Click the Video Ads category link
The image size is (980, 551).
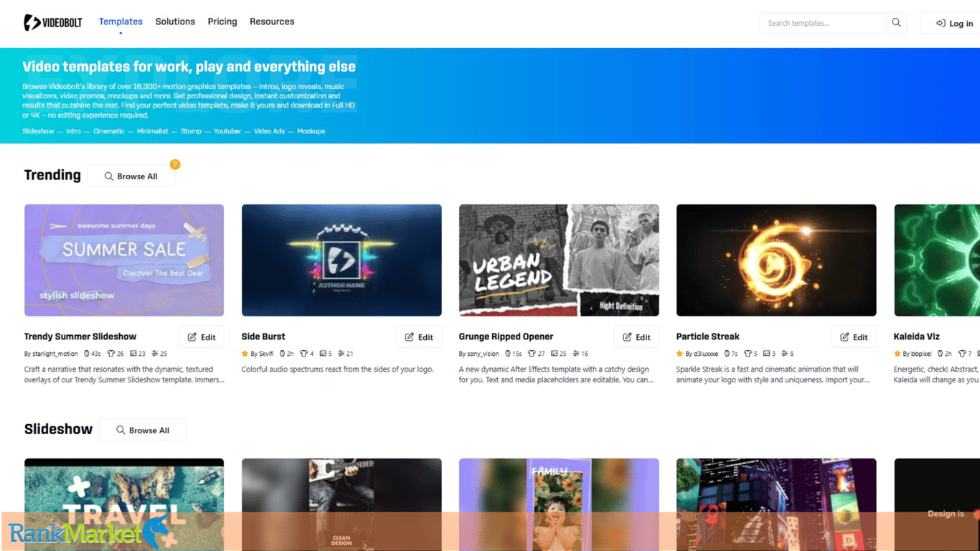point(269,131)
